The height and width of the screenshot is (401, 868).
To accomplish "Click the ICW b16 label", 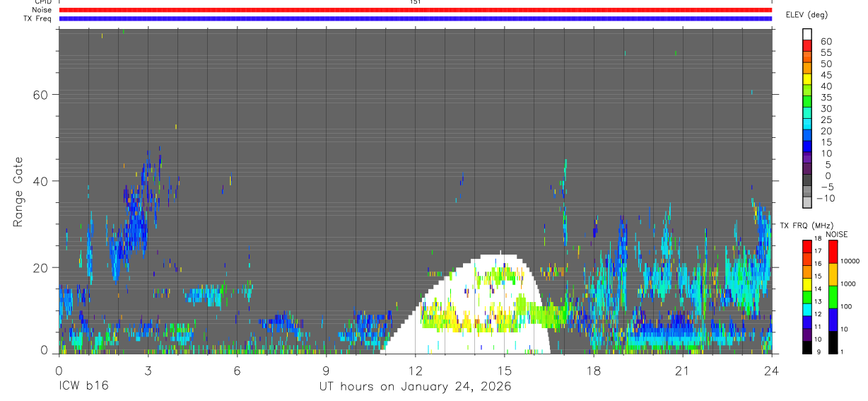I will click(x=83, y=387).
